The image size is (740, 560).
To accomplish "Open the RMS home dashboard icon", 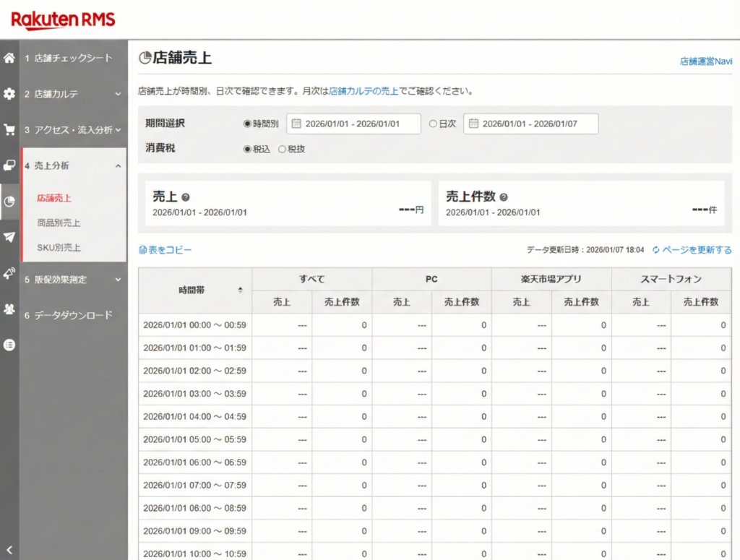I will [x=9, y=58].
